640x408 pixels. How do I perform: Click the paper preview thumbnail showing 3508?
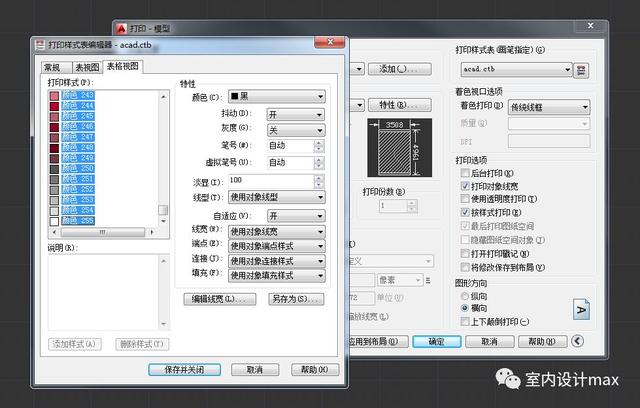point(400,148)
